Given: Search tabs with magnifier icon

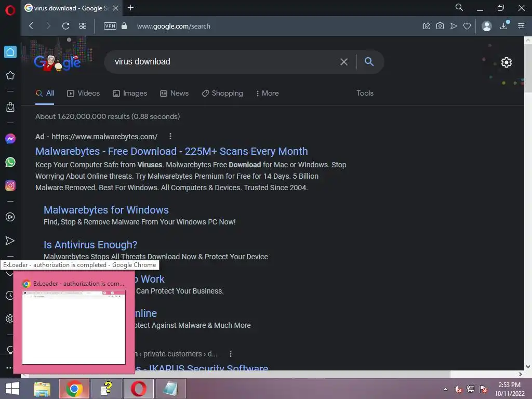Looking at the screenshot, I should 459,7.
